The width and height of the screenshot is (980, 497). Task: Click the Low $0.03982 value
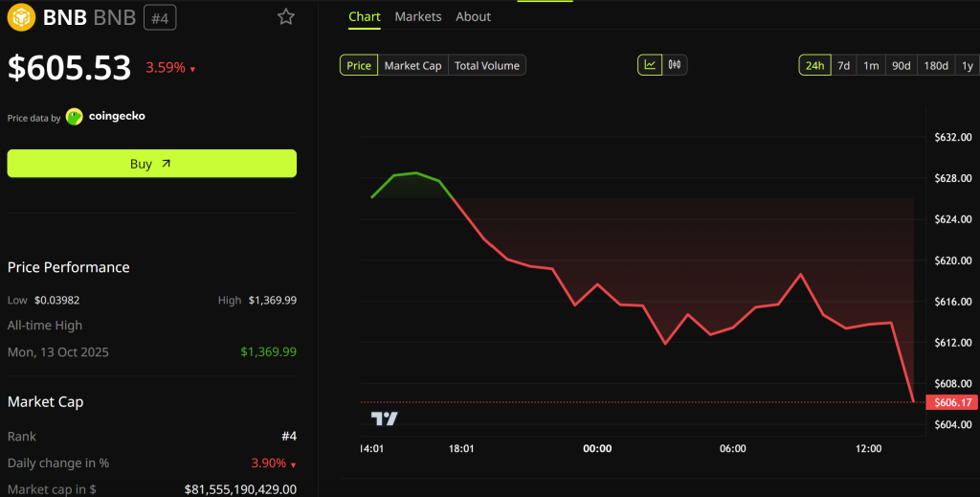coord(56,300)
